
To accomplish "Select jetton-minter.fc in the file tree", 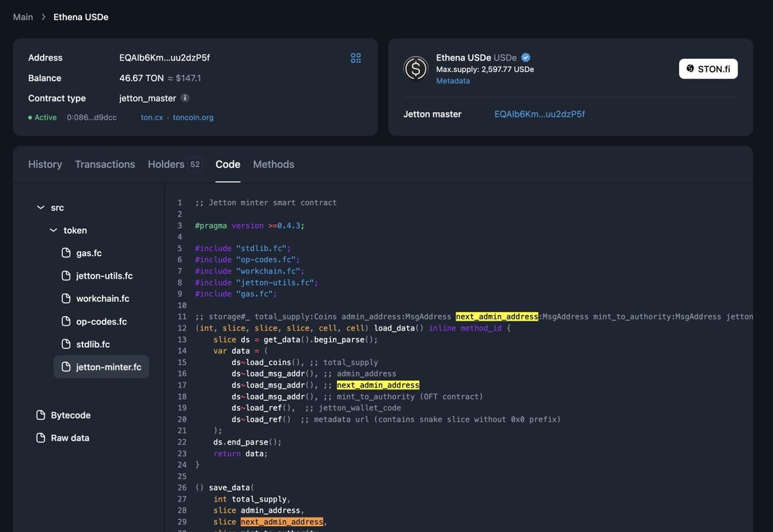I will [x=101, y=367].
